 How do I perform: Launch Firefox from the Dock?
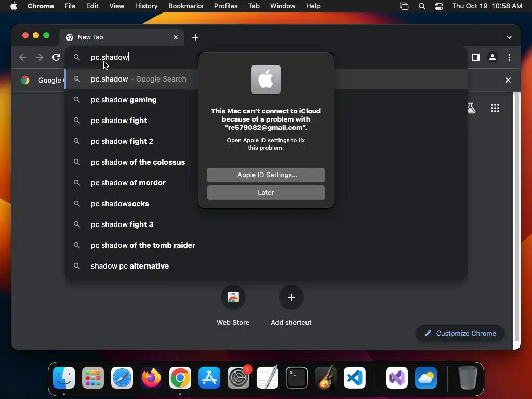(x=151, y=378)
